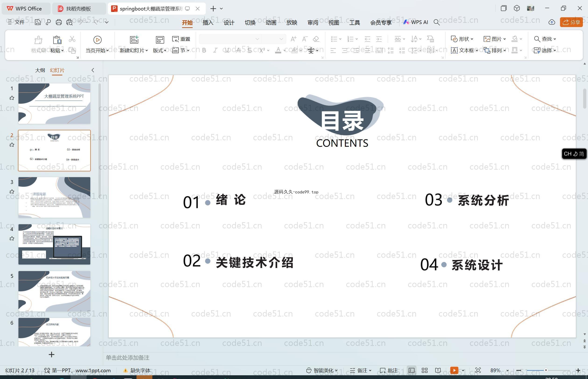Switch to the Animation ribbon tab
This screenshot has height=379, width=588.
tap(271, 22)
